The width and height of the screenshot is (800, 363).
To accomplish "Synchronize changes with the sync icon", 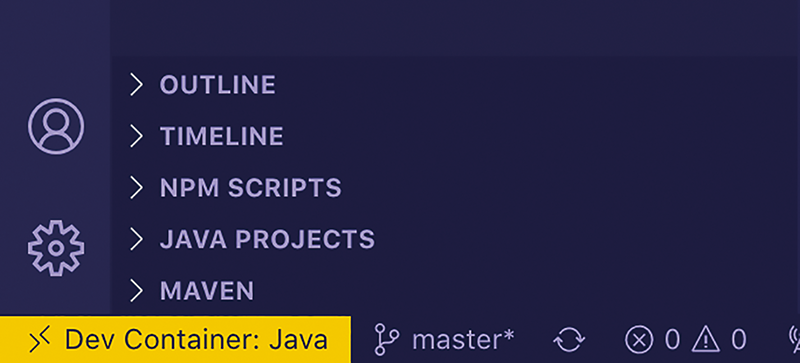I will coord(569,340).
